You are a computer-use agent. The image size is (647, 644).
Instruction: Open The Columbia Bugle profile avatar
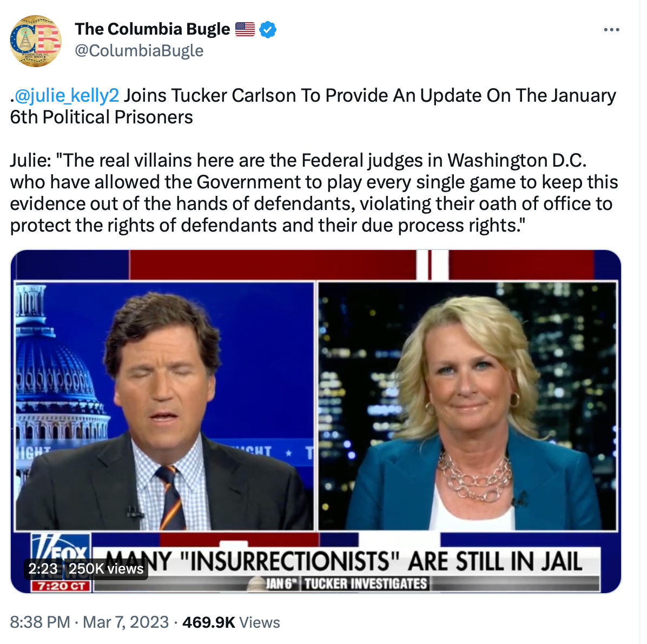36,41
